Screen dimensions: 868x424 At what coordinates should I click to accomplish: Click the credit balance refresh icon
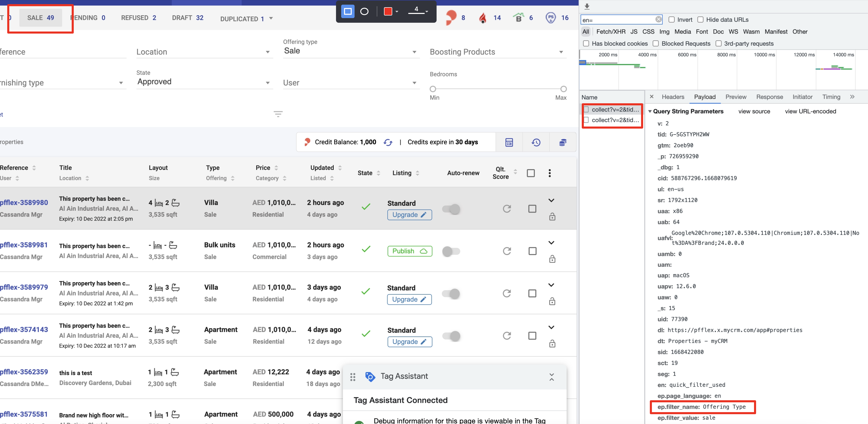[x=388, y=142]
